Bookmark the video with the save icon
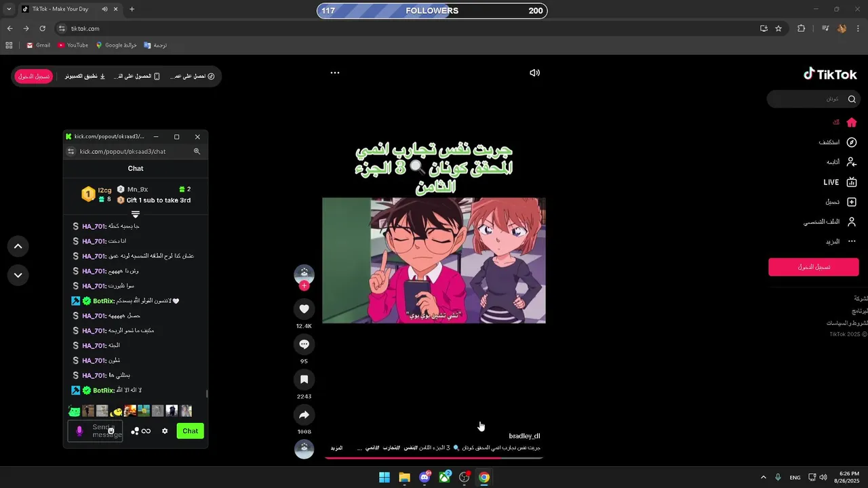Viewport: 868px width, 488px height. click(x=304, y=380)
